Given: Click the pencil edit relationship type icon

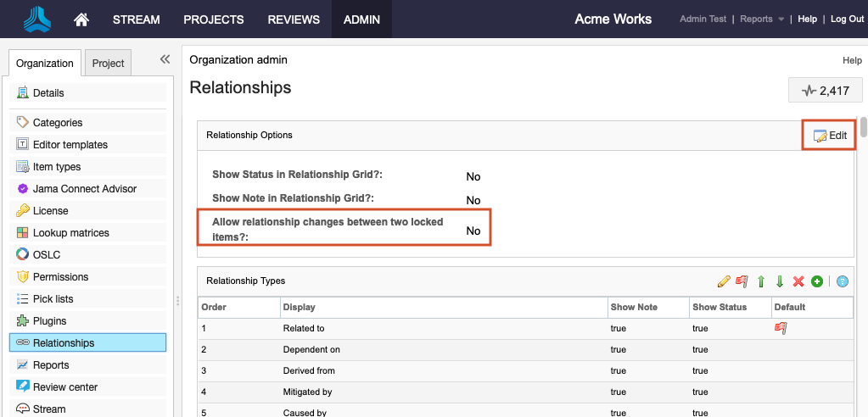Looking at the screenshot, I should 724,281.
